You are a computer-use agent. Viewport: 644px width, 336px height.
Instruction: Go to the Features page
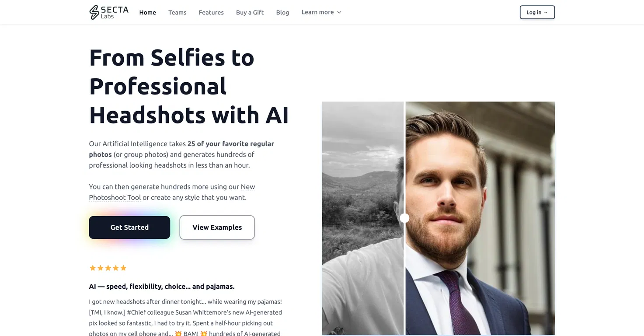pos(211,12)
